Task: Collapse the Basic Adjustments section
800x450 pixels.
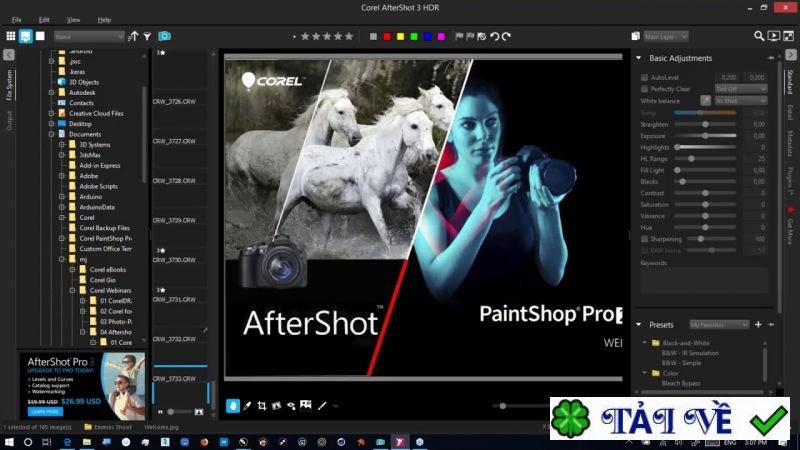Action: (639, 58)
